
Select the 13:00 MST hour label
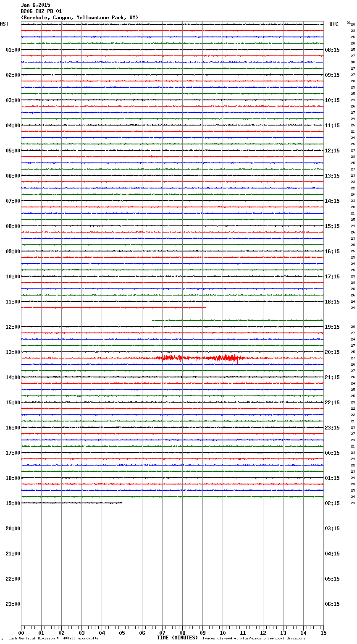tap(13, 352)
